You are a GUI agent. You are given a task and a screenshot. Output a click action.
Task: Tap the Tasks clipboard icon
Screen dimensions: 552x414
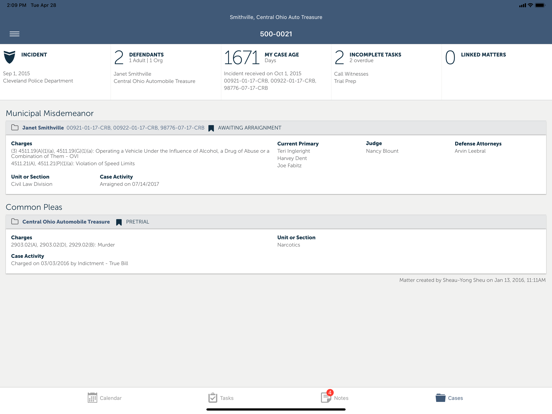click(x=213, y=398)
